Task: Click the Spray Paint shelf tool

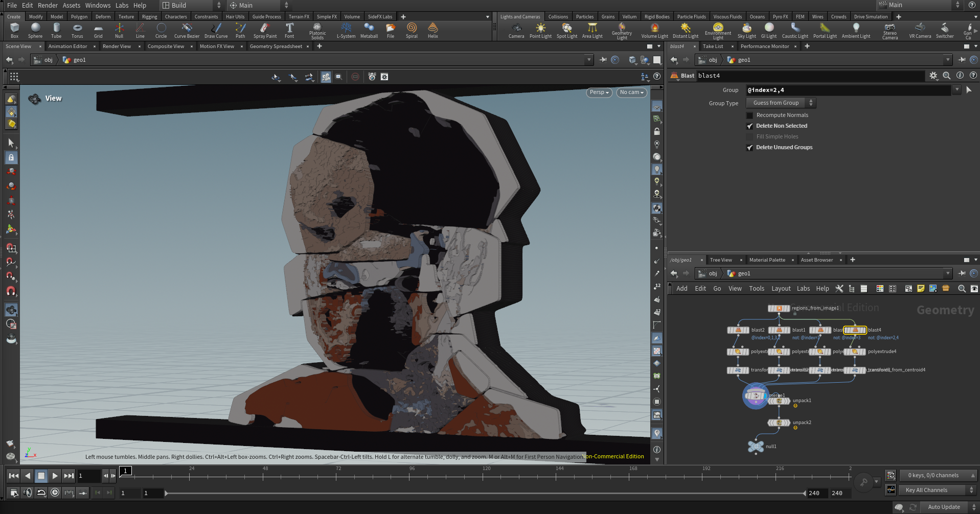Action: click(265, 31)
